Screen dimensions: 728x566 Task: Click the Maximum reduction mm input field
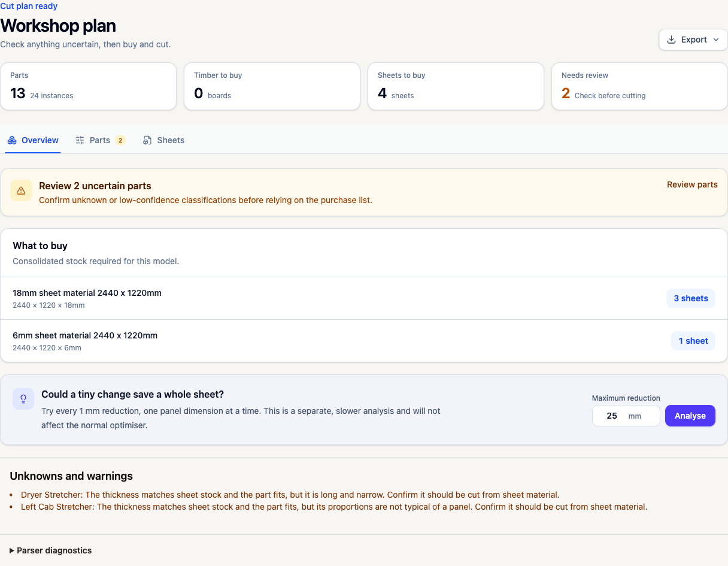[626, 416]
